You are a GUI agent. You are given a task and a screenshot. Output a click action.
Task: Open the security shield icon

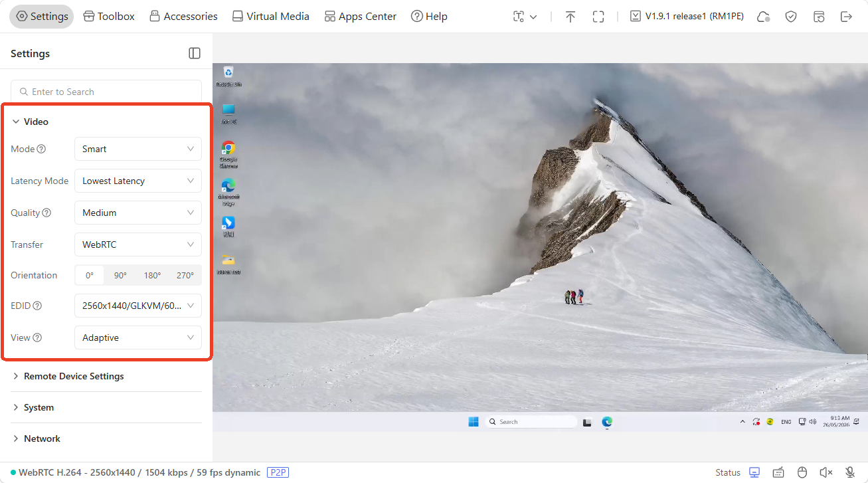coord(791,17)
